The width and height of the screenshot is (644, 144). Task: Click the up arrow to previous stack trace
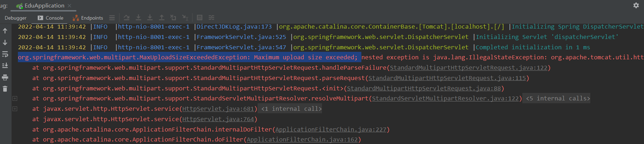click(x=5, y=31)
